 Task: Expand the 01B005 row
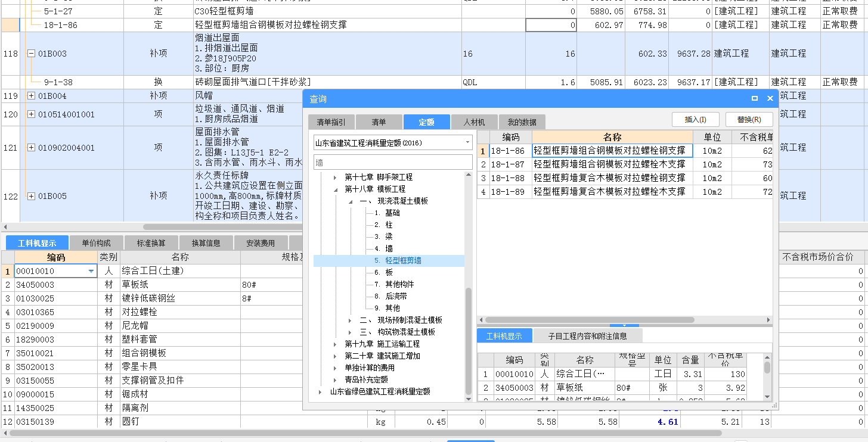(31, 196)
